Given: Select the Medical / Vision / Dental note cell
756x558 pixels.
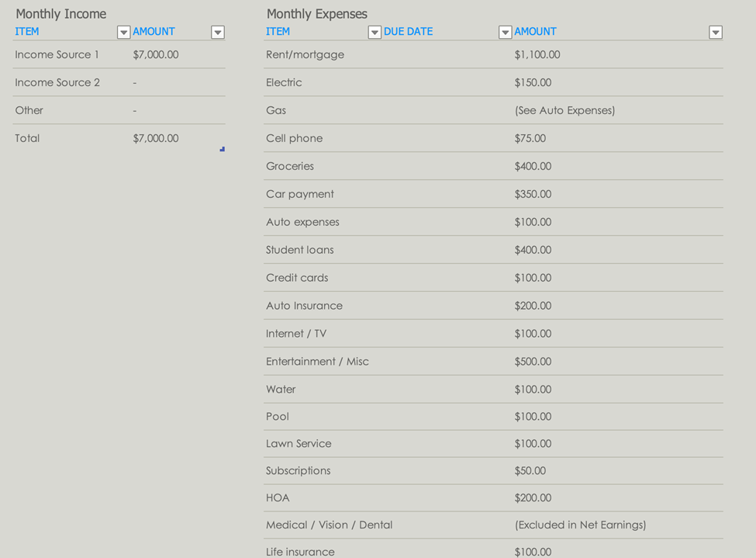Looking at the screenshot, I should (x=580, y=525).
